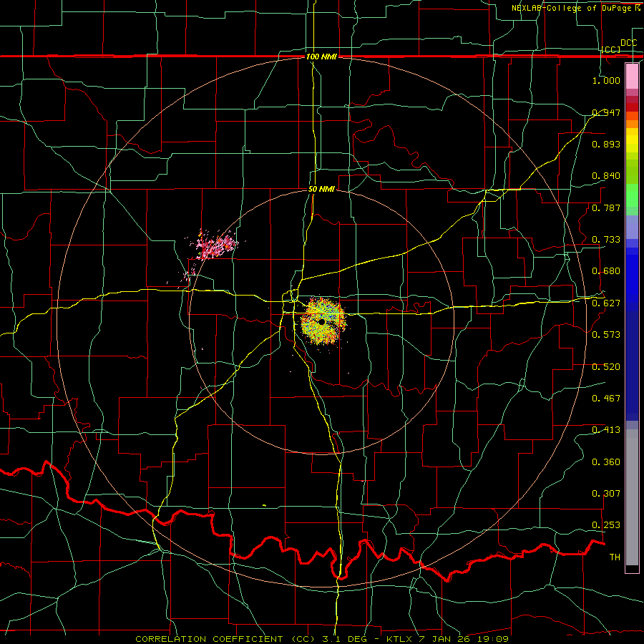Select the 0.413 legend value
Viewport: 644px width, 644px height.
click(606, 430)
